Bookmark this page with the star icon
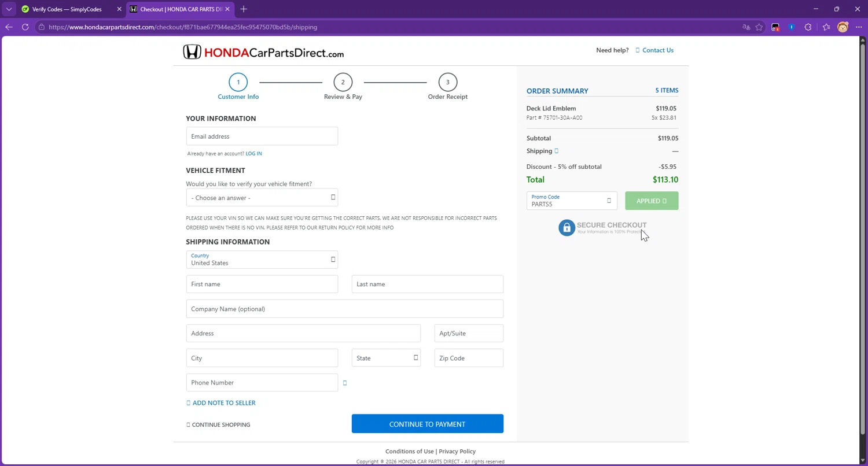The height and width of the screenshot is (466, 868). pyautogui.click(x=759, y=27)
